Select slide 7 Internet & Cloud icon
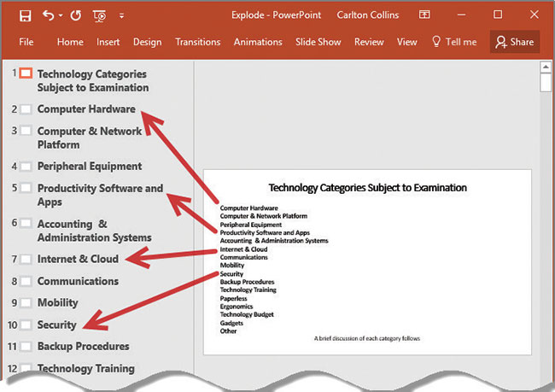The width and height of the screenshot is (555, 392). (x=26, y=259)
